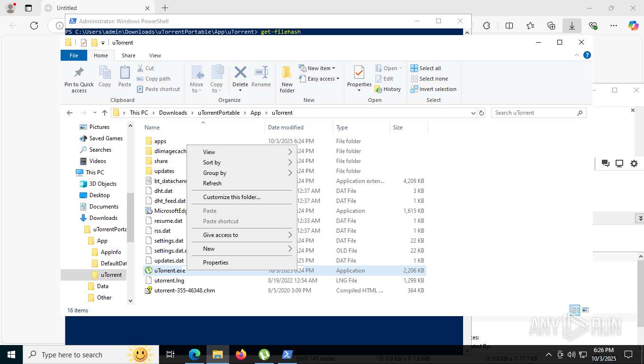The width and height of the screenshot is (644, 364).
Task: Choose Properties in context menu
Action: coord(242,263)
